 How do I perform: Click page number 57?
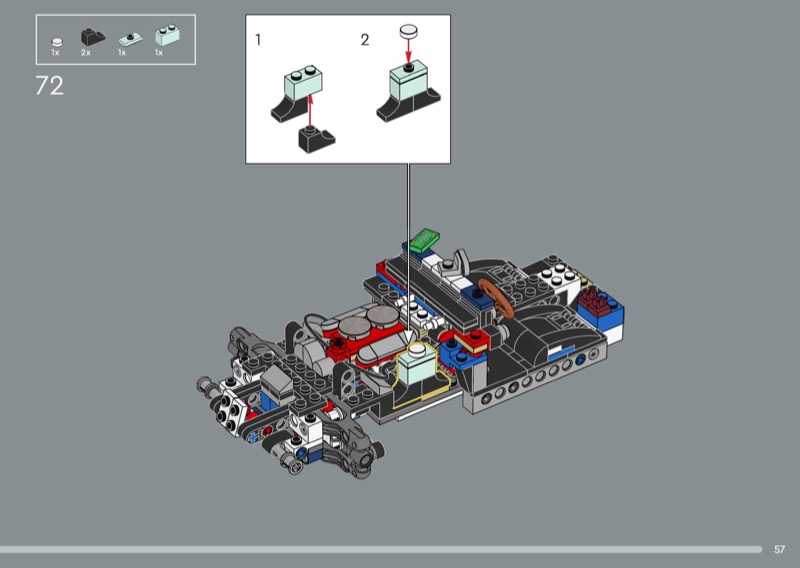pyautogui.click(x=779, y=549)
